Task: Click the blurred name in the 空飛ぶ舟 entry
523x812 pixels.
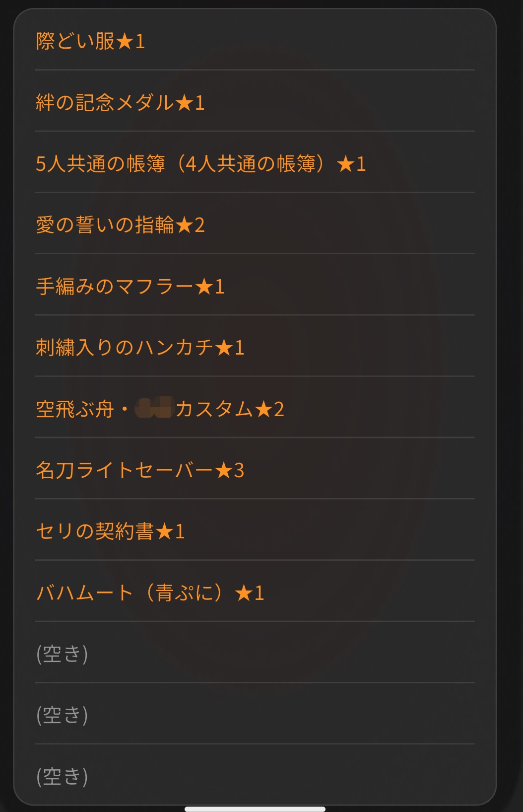Action: (x=153, y=408)
